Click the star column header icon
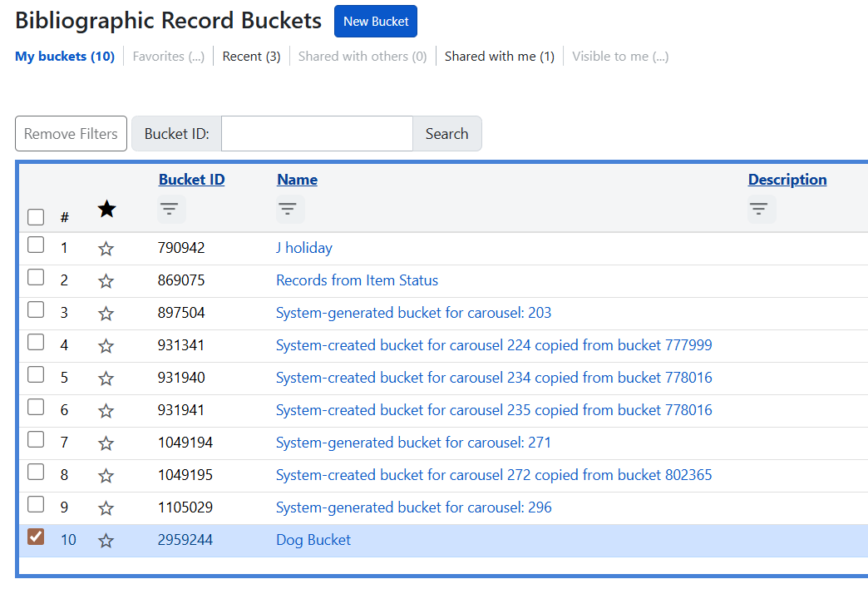Screen dimensions: 868x594 pos(106,209)
